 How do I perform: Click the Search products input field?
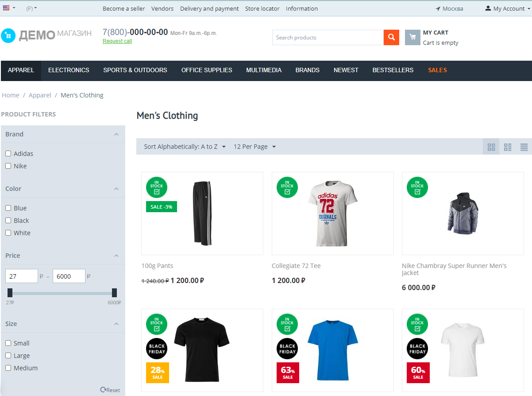[328, 38]
